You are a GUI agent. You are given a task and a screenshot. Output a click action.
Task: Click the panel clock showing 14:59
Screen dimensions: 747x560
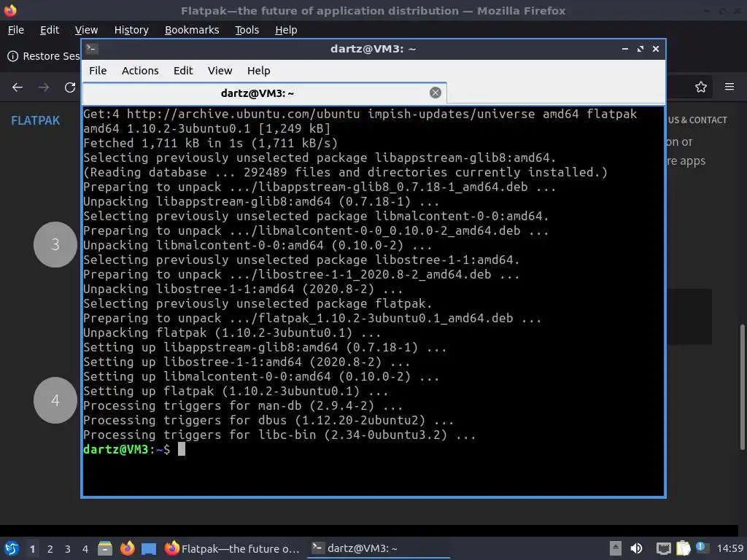click(729, 548)
